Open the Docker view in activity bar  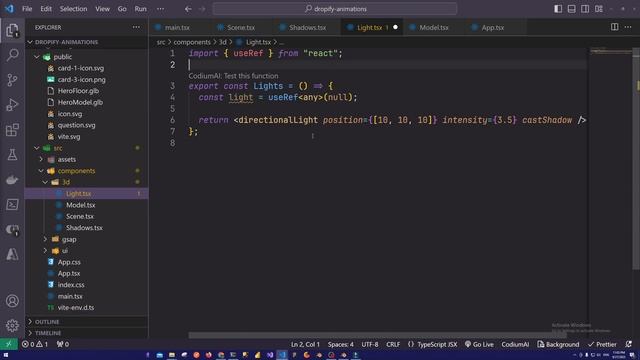pyautogui.click(x=12, y=180)
